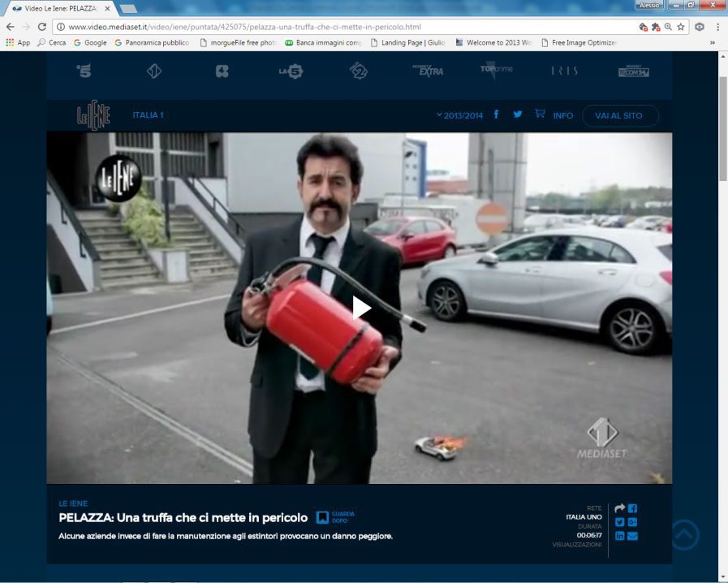The image size is (728, 583).
Task: Share video on Google Plus
Action: [x=632, y=522]
